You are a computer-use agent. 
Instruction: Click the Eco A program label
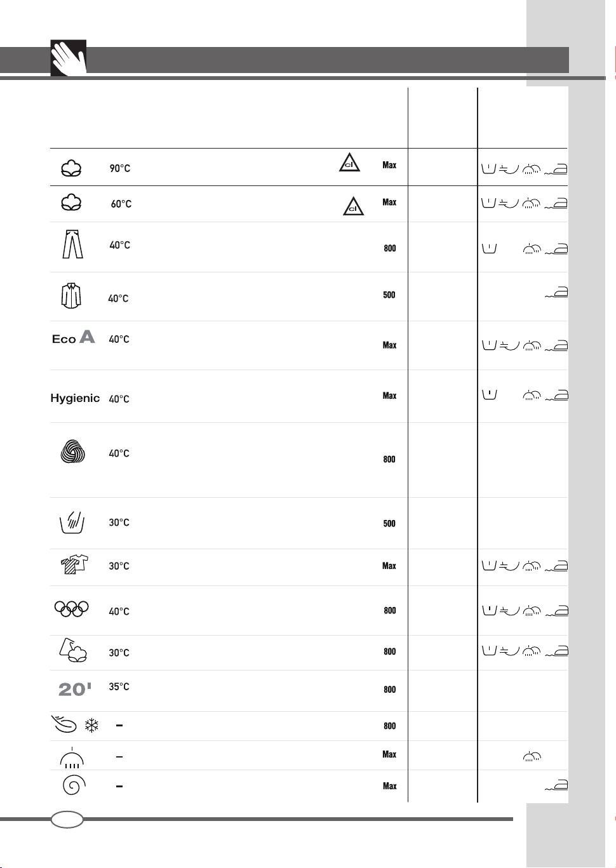click(x=73, y=338)
